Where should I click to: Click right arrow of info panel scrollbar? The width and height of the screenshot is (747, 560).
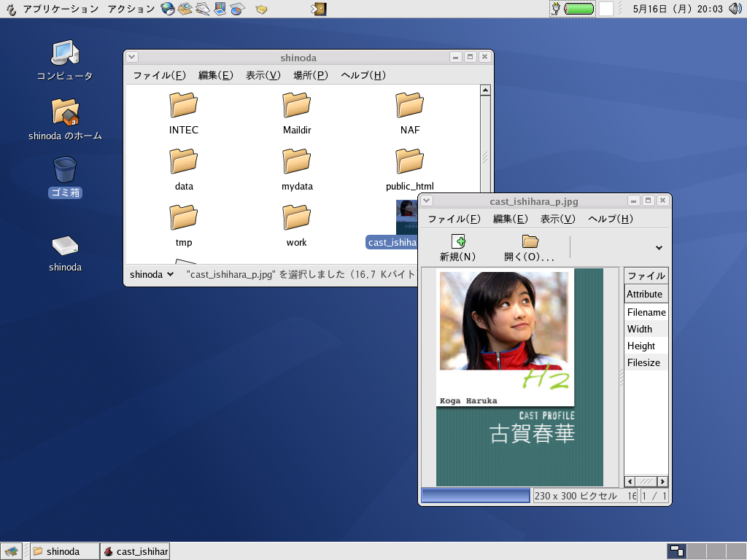pos(662,481)
